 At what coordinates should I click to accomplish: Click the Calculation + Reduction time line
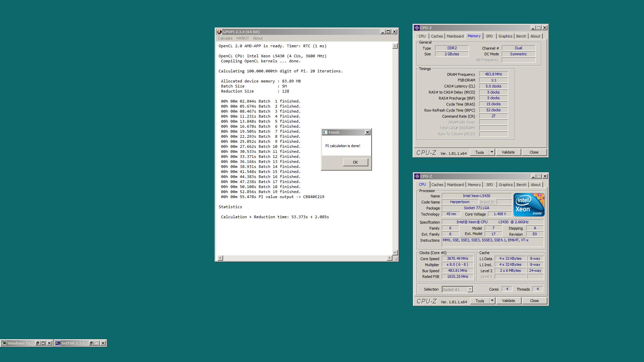275,217
